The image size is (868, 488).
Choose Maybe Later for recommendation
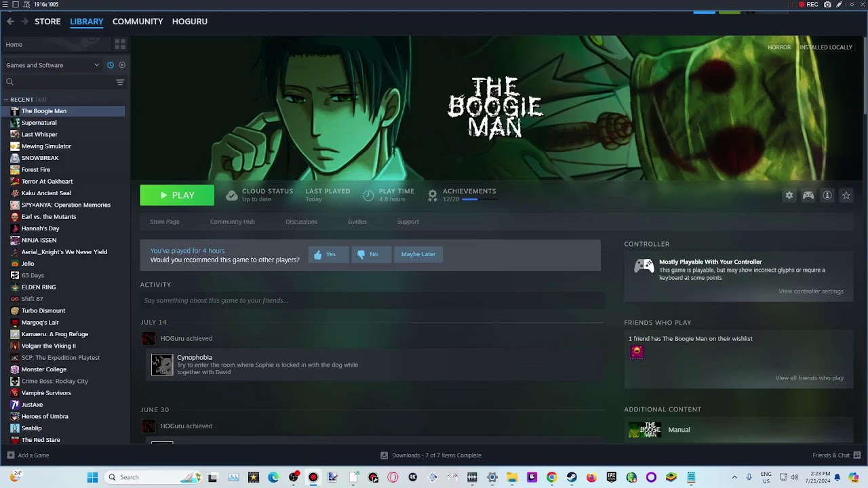418,254
